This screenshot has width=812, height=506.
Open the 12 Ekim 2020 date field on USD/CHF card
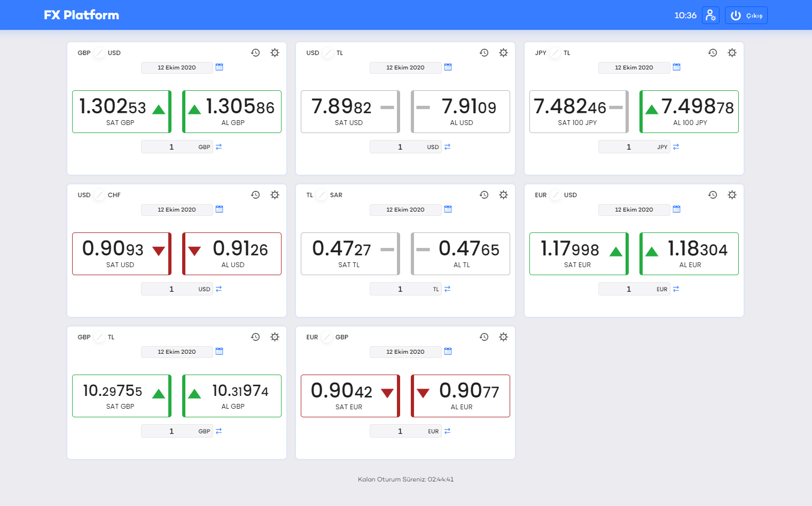177,209
